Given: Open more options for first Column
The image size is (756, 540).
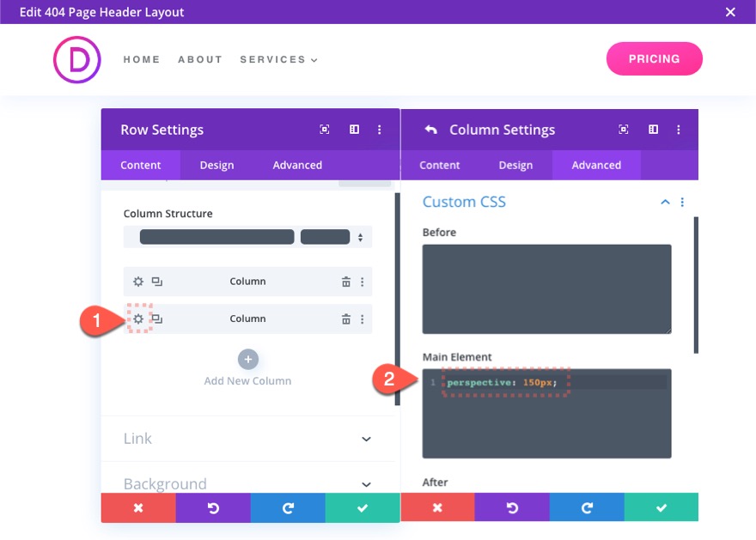Looking at the screenshot, I should 362,282.
